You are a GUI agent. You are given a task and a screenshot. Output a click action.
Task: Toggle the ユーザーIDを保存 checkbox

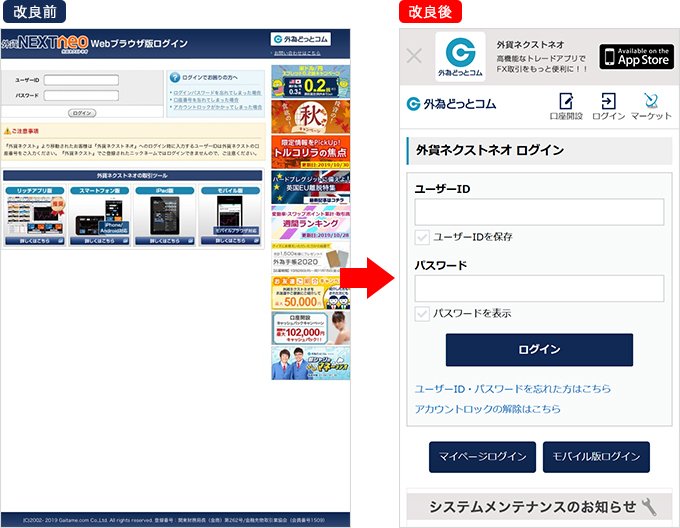422,237
